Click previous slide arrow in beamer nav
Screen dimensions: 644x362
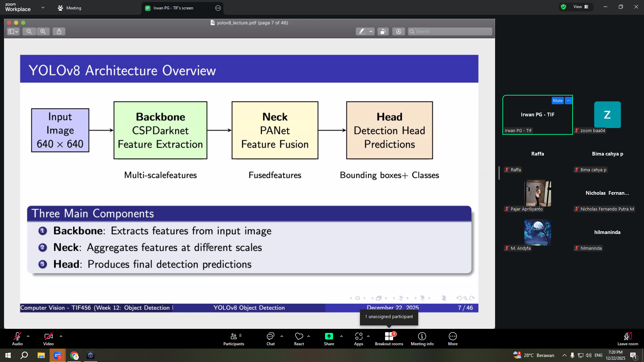(351, 298)
